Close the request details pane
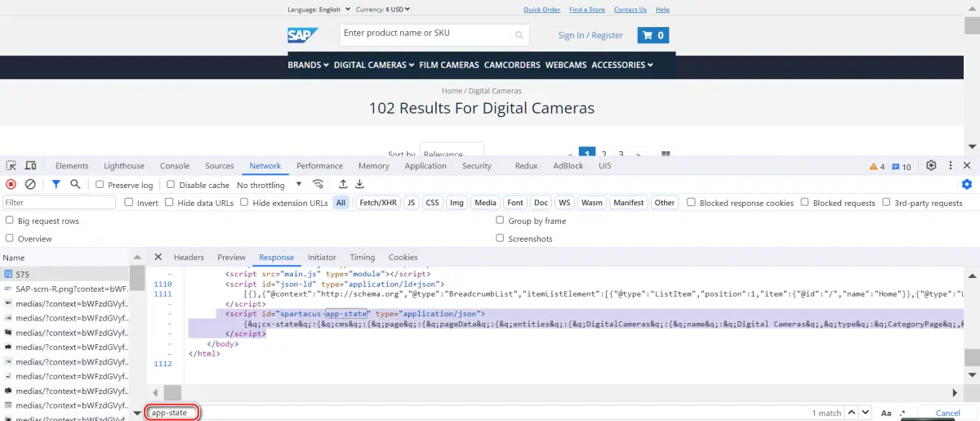Image resolution: width=980 pixels, height=421 pixels. point(158,257)
